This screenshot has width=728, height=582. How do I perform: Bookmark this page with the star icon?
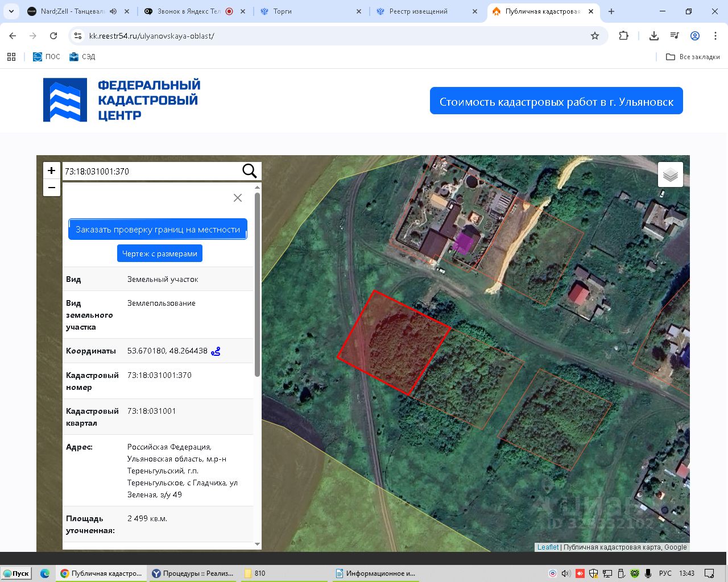(x=595, y=36)
